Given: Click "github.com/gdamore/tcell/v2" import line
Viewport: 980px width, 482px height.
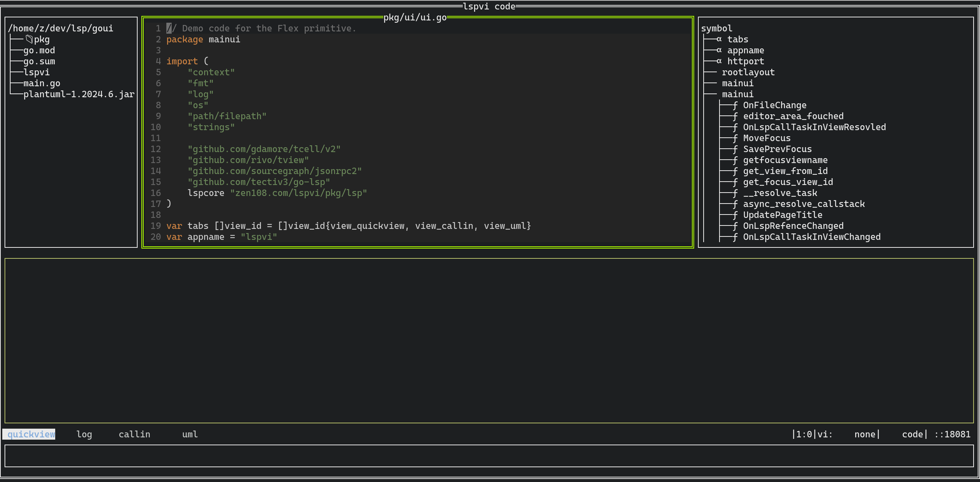Looking at the screenshot, I should coord(264,149).
